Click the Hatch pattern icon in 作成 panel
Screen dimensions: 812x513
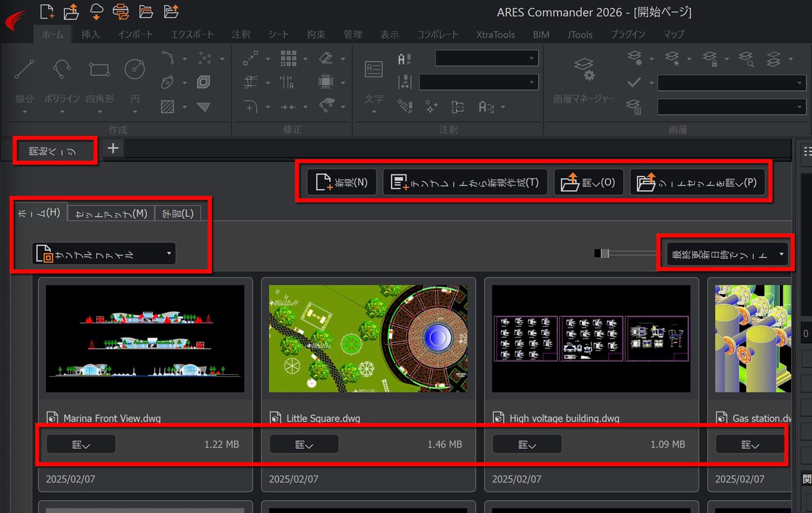(x=167, y=107)
